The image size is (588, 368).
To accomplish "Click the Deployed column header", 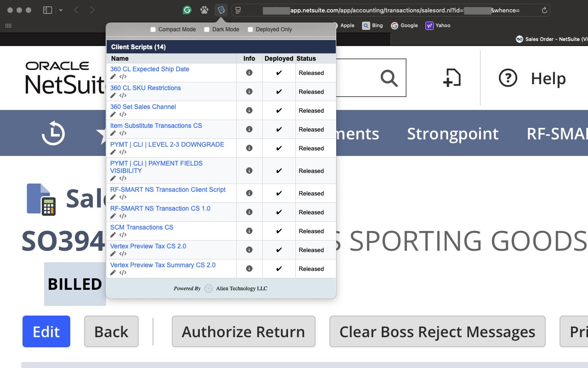I will pyautogui.click(x=279, y=58).
